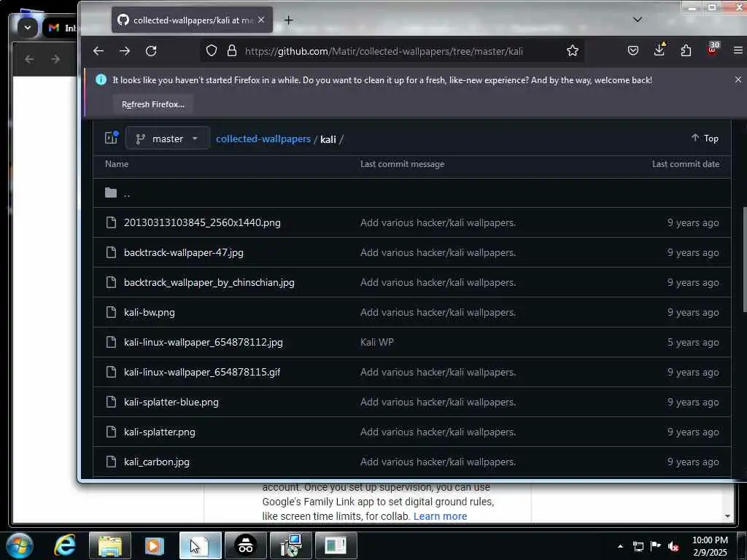
Task: Open collected-wallpapers breadcrumb link
Action: [263, 139]
